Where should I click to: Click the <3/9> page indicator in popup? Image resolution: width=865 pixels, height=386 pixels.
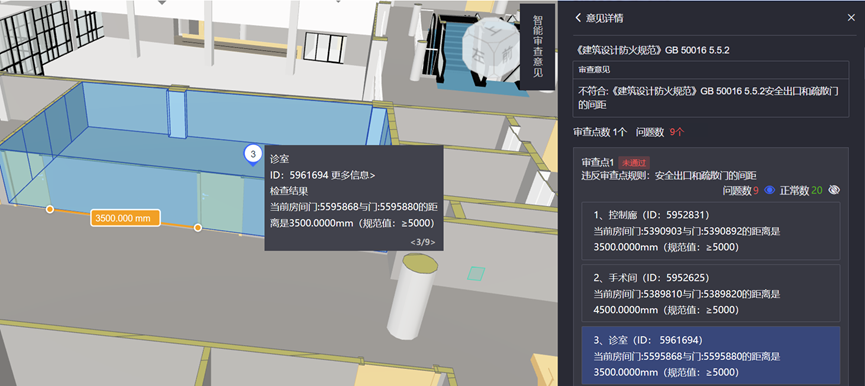[x=423, y=242]
